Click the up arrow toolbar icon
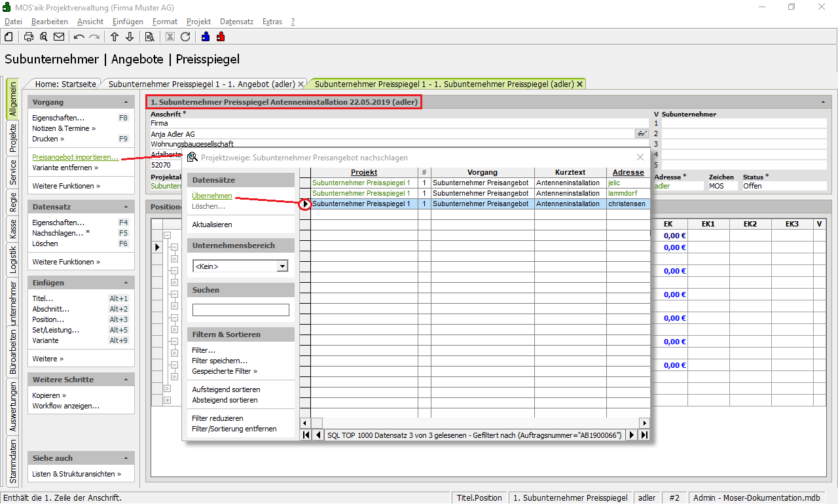The width and height of the screenshot is (838, 504). pos(115,37)
